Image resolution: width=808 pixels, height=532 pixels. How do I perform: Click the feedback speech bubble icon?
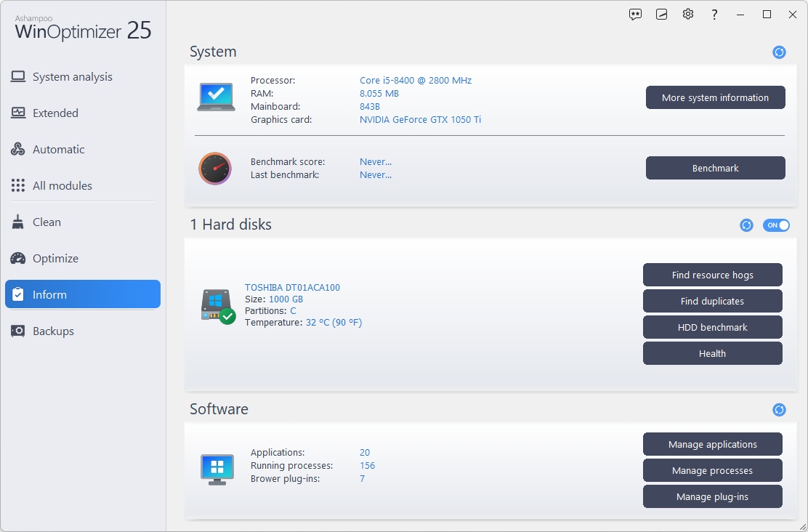635,15
